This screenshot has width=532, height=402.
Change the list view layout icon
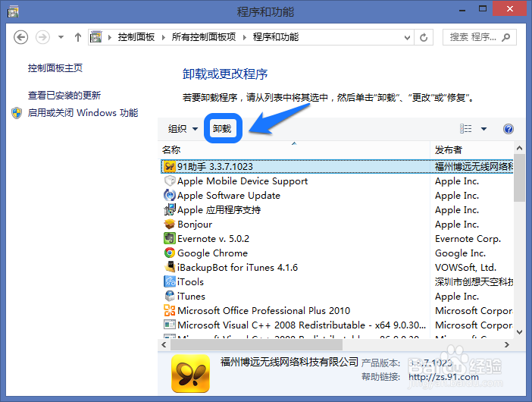465,129
